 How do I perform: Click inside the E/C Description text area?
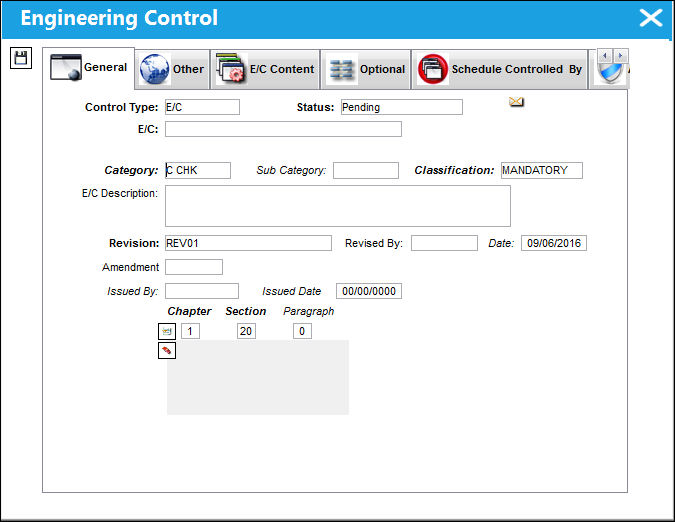click(338, 206)
